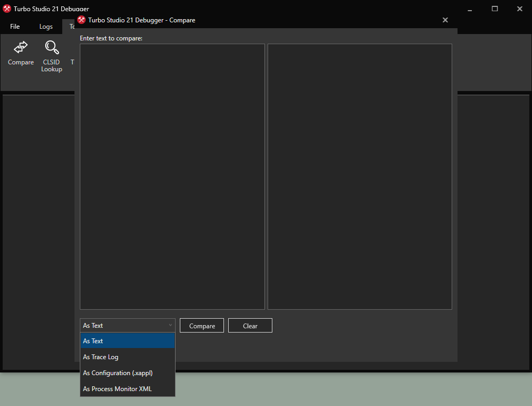Pick As Configuration (.xappl) option
The image size is (532, 406).
(127, 373)
